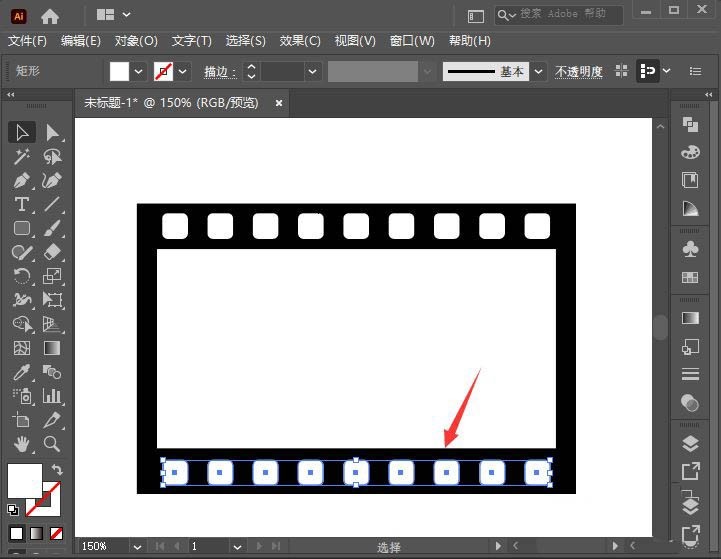
Task: Open the 效果(C) menu
Action: (x=300, y=41)
